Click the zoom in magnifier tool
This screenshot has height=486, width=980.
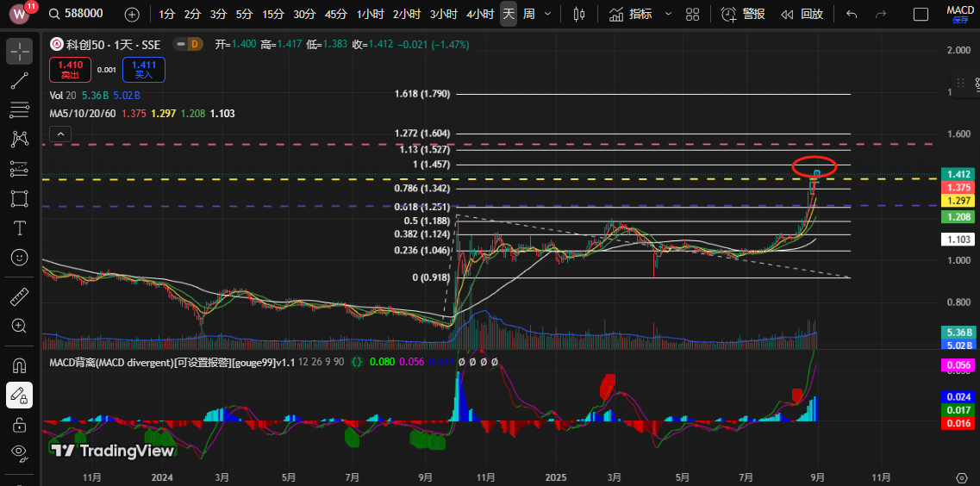click(20, 326)
